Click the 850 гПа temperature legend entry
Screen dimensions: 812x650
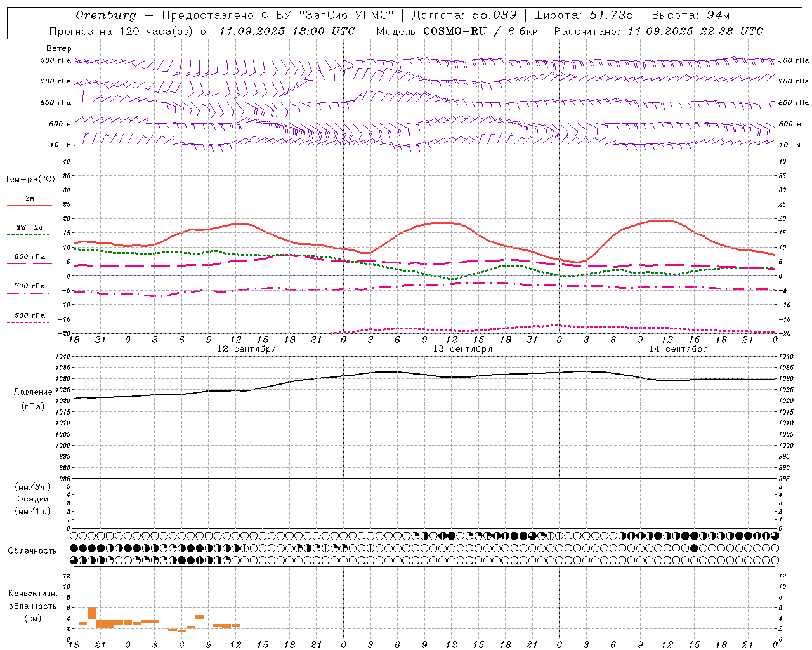30,257
